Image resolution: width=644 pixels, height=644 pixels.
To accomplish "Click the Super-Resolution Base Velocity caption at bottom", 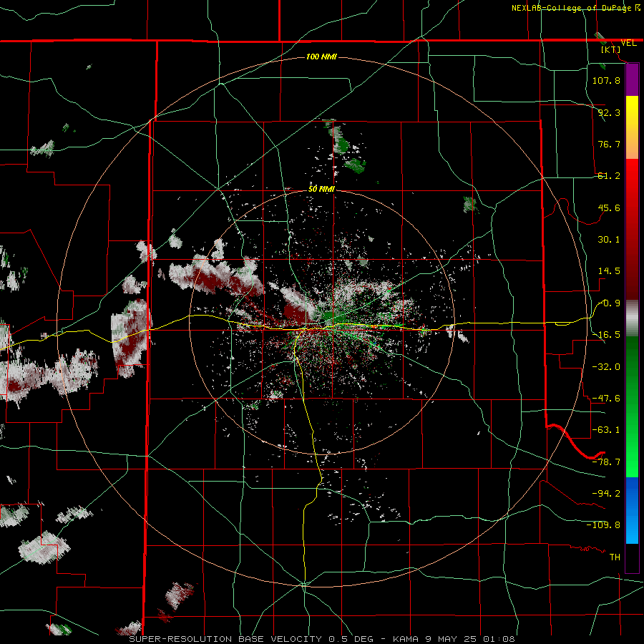I will click(321, 639).
